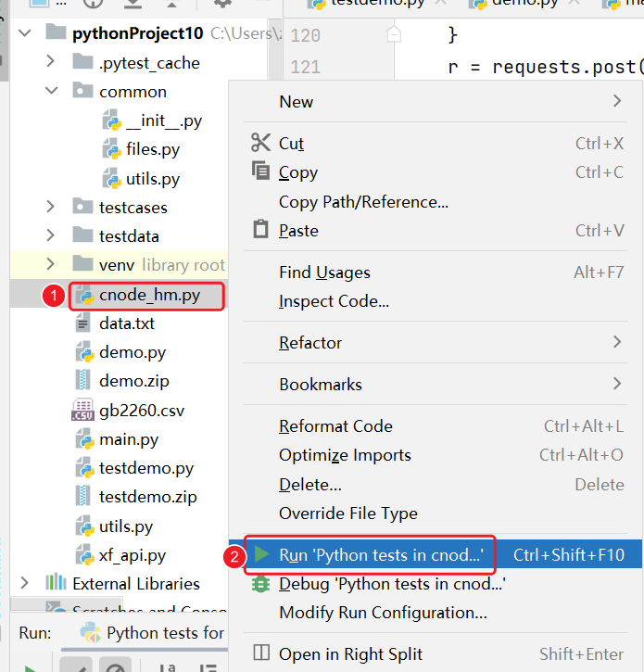Open the Bookmarks submenu
The width and height of the screenshot is (644, 672).
[x=436, y=384]
